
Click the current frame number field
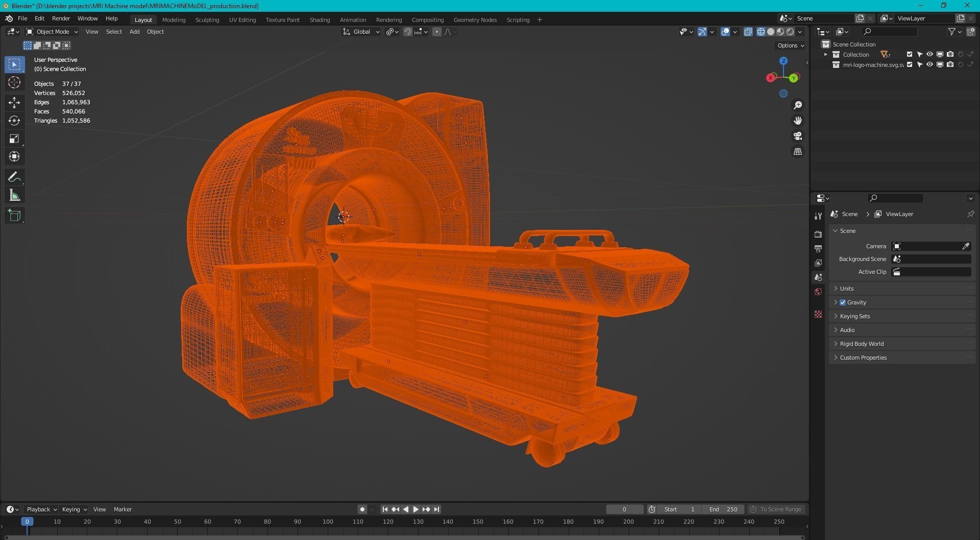click(x=624, y=509)
